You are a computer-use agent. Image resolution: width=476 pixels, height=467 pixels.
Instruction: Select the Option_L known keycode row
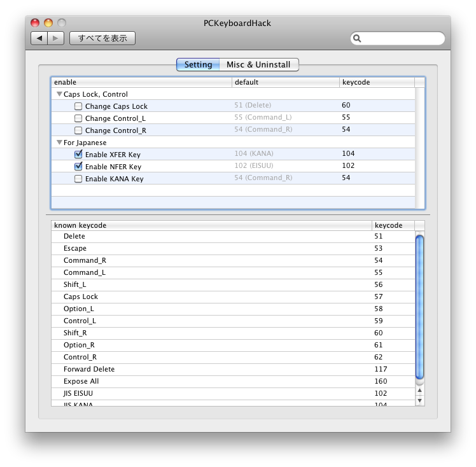(233, 309)
